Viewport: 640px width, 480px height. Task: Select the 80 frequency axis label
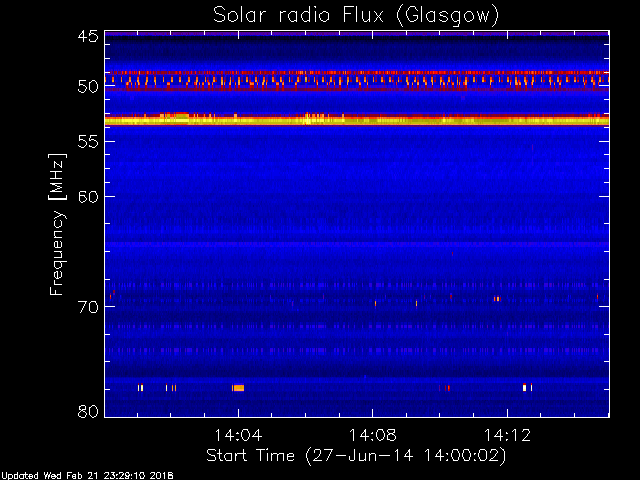[x=88, y=411]
